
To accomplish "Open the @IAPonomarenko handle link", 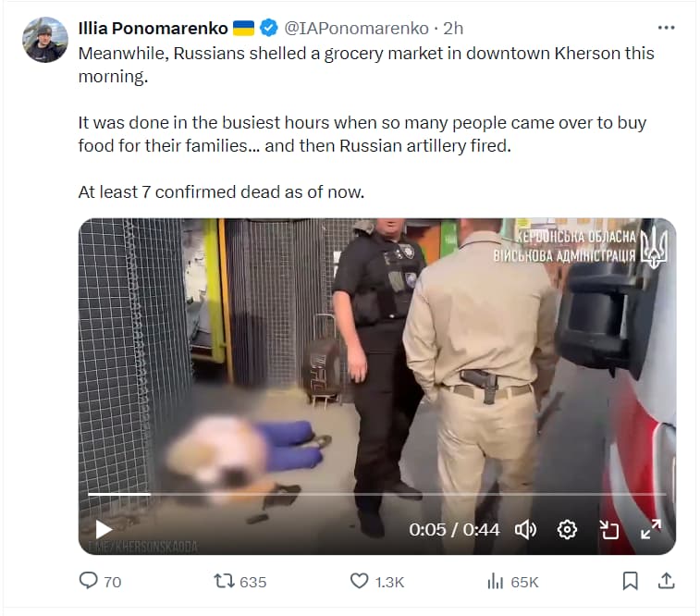I will click(356, 28).
